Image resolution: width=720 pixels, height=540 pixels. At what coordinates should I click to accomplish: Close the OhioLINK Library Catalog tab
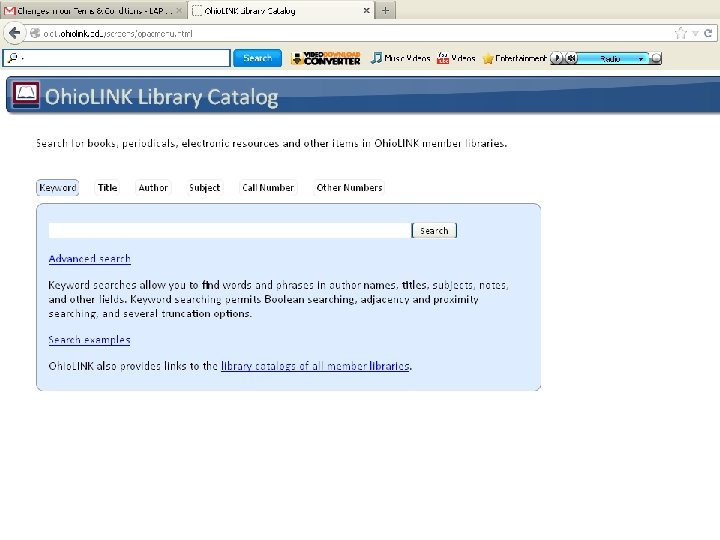pos(366,10)
